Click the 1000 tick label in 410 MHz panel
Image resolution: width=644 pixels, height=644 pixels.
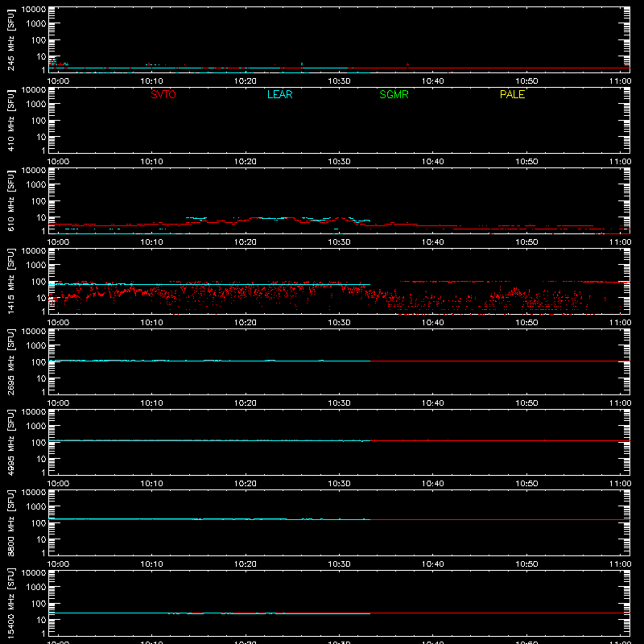pyautogui.click(x=36, y=105)
